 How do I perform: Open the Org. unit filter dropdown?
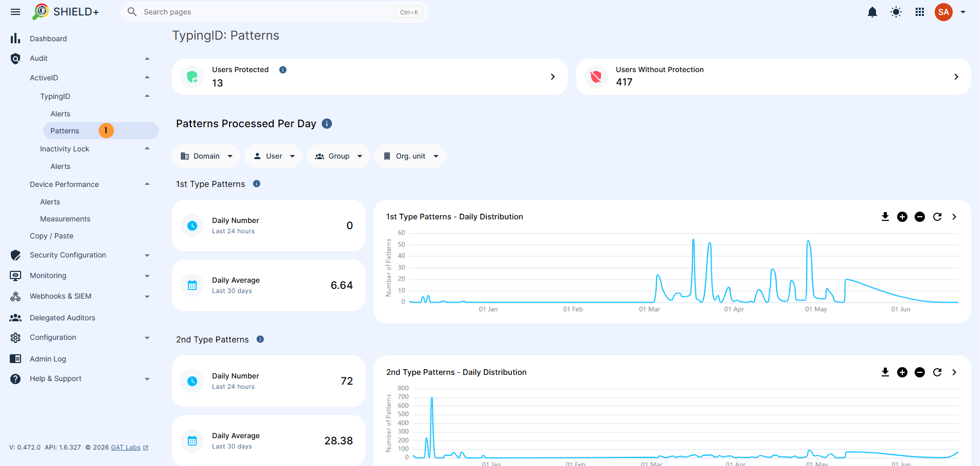click(x=410, y=156)
